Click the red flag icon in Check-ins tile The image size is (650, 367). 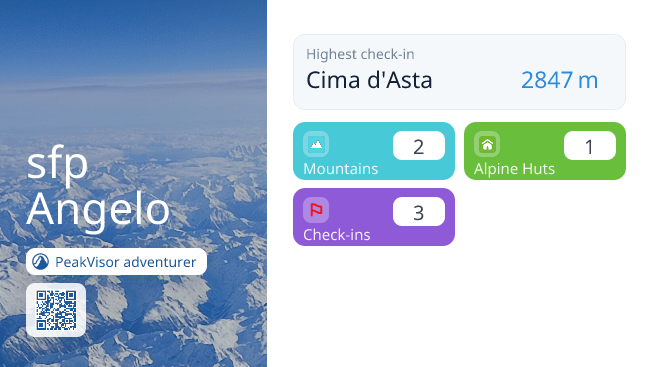[316, 210]
